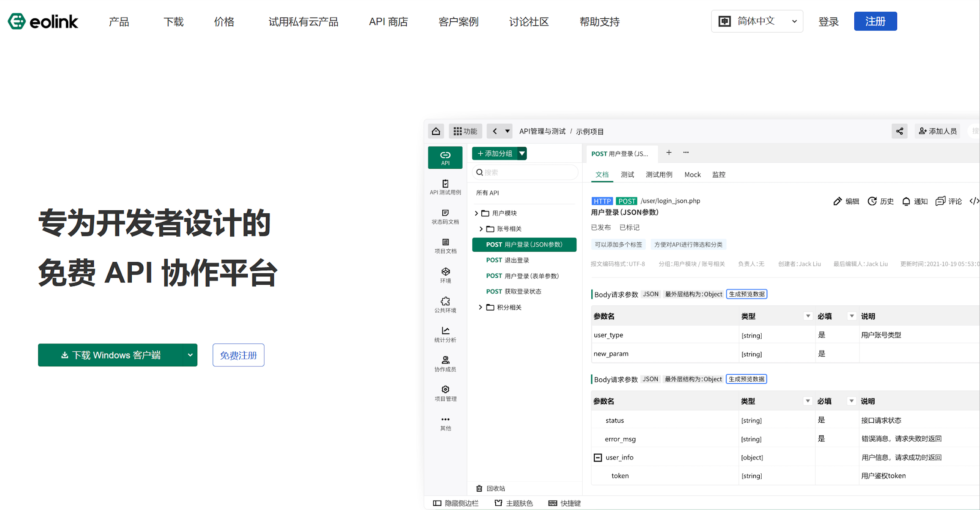980x510 pixels.
Task: Switch to the 测试用例 tab
Action: [x=659, y=175]
